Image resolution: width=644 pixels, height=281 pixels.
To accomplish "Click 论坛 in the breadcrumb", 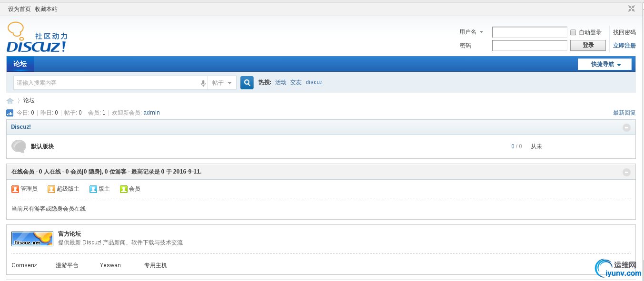I will (x=29, y=101).
